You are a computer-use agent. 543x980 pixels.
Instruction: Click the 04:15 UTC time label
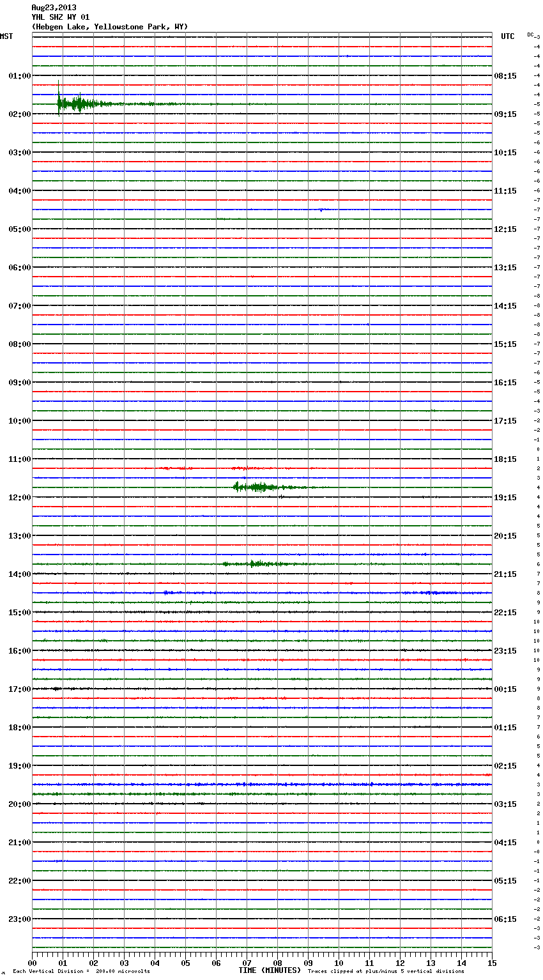pyautogui.click(x=505, y=843)
